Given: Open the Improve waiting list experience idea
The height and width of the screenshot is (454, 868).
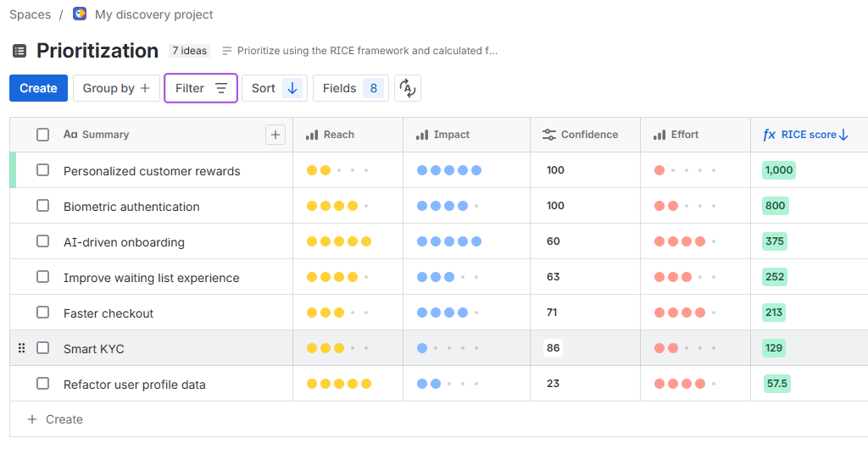Looking at the screenshot, I should [x=151, y=278].
